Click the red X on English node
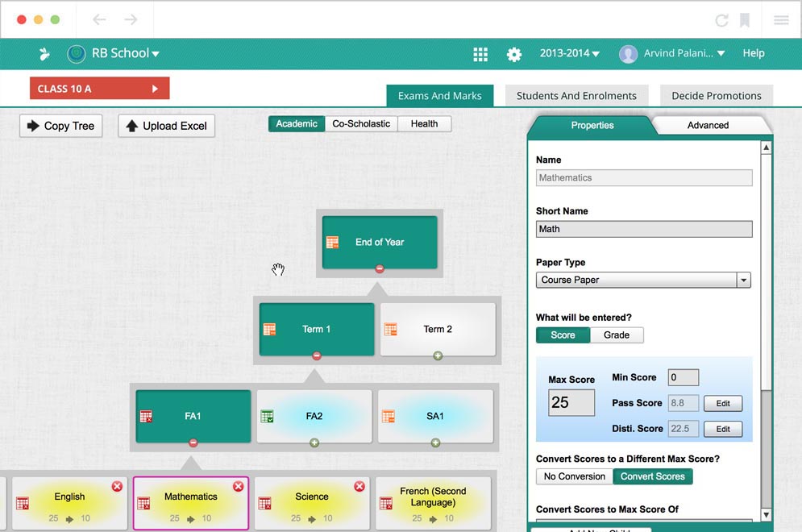 pos(117,486)
